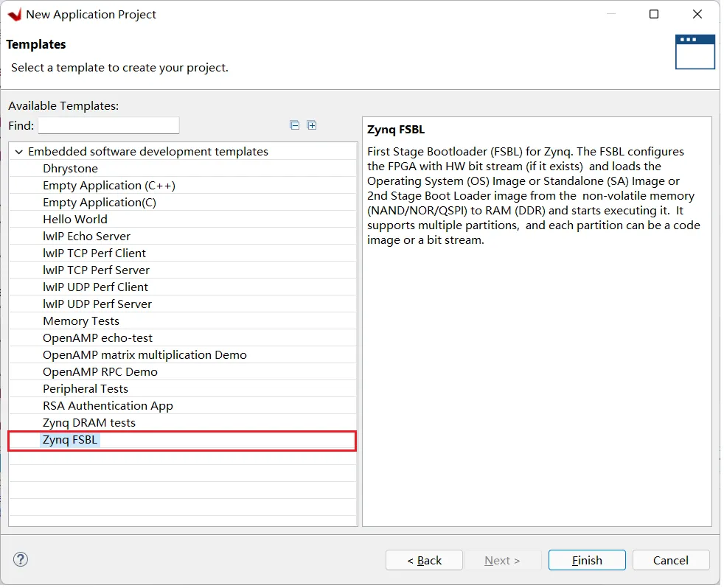The width and height of the screenshot is (724, 588).
Task: Select lwIP UDP Perf Server template
Action: [184, 305]
